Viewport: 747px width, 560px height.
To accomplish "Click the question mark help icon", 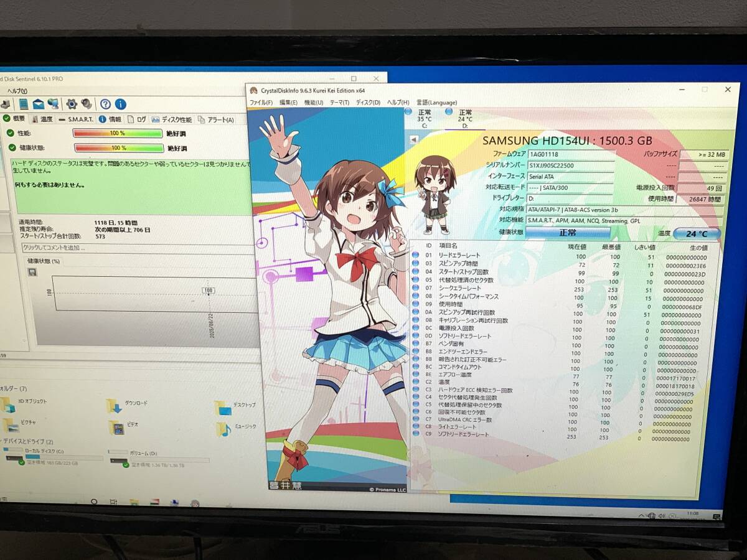I will pos(106,104).
